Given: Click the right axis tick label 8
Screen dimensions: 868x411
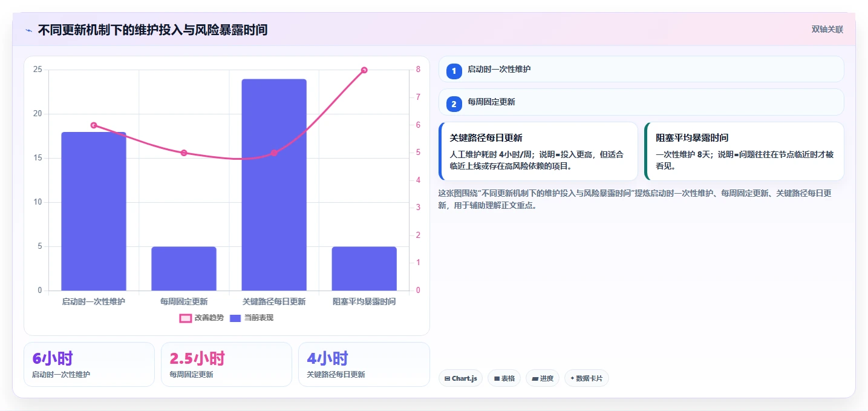Looking at the screenshot, I should pos(418,70).
